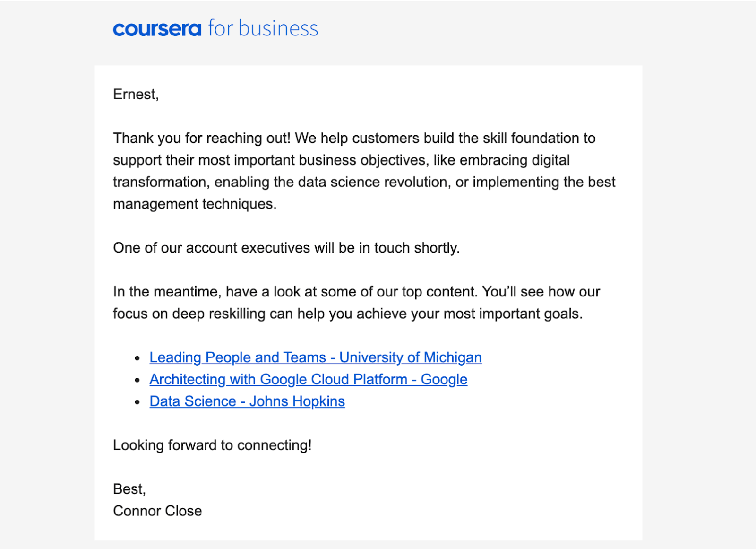Click 'One of our account executives' sentence

point(286,248)
